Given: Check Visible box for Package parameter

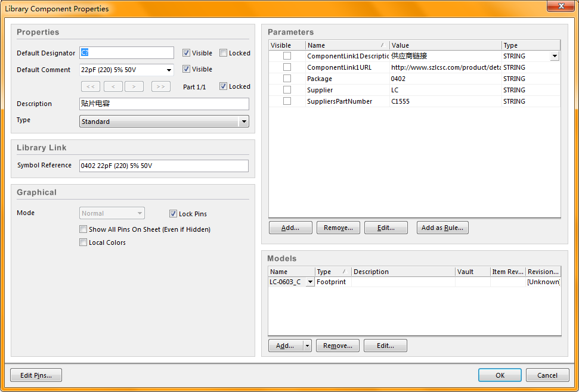Looking at the screenshot, I should (x=287, y=79).
